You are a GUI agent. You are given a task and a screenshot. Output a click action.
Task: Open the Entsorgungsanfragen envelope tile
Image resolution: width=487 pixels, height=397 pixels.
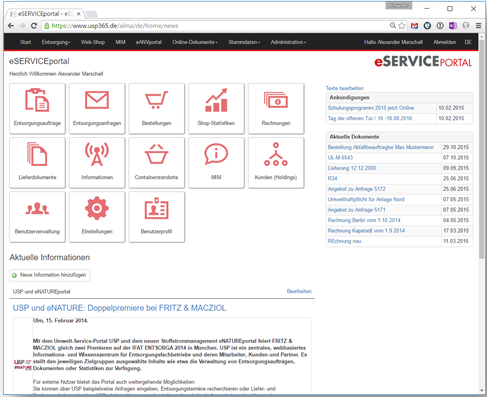(x=97, y=109)
